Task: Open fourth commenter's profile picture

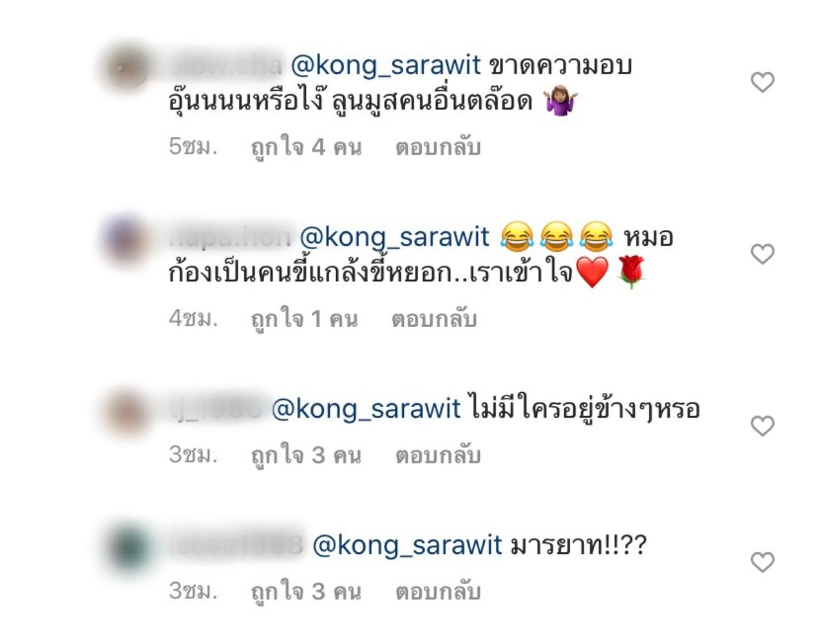Action: pyautogui.click(x=127, y=547)
